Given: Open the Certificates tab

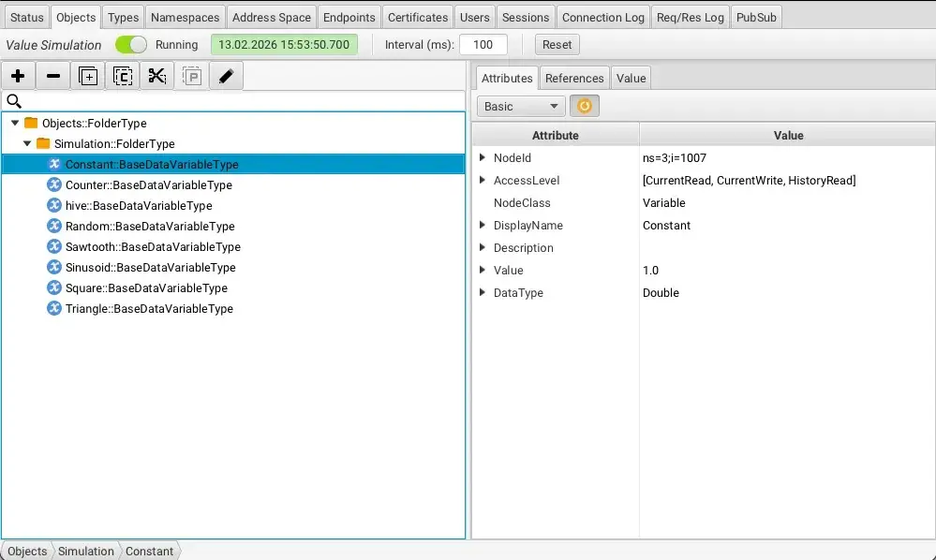Looking at the screenshot, I should click(x=418, y=17).
